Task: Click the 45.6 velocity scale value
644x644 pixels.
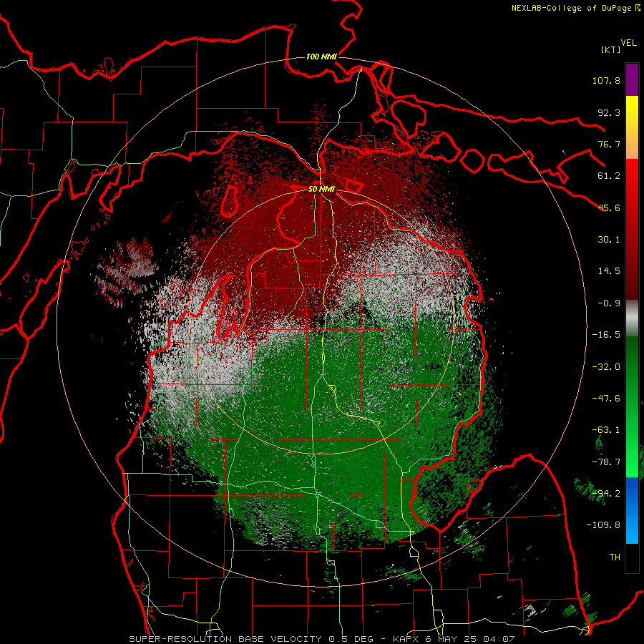Action: point(609,208)
